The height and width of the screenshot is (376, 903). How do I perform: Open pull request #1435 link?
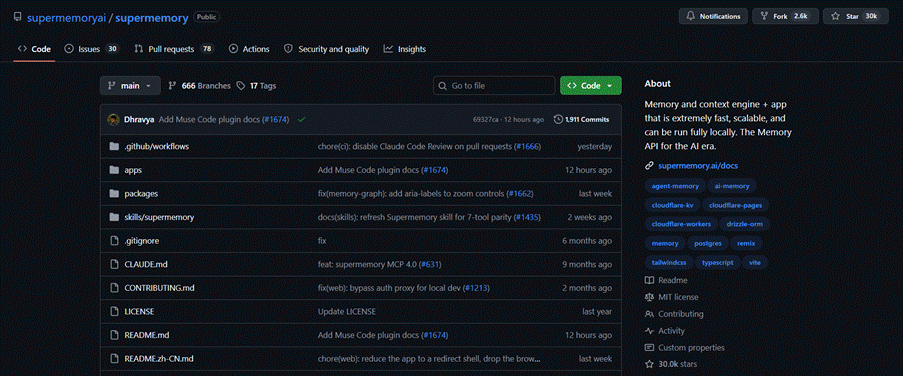(528, 218)
